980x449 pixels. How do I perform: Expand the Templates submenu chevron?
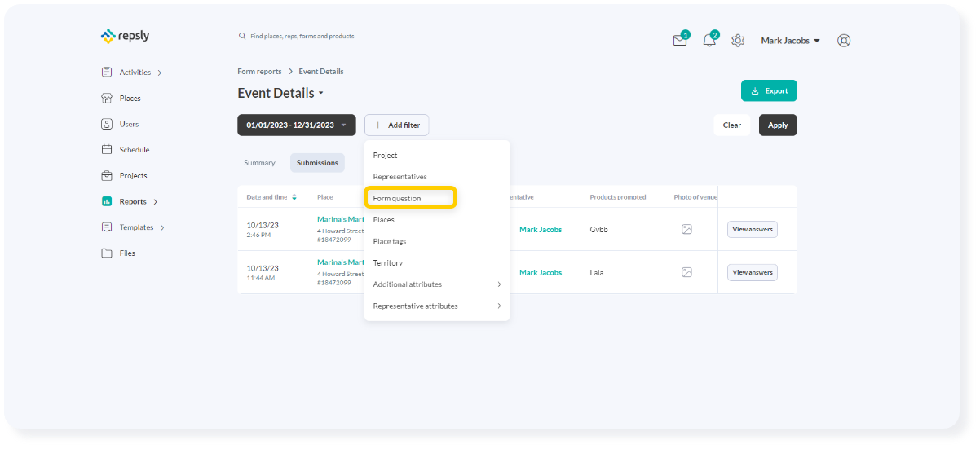pyautogui.click(x=162, y=228)
